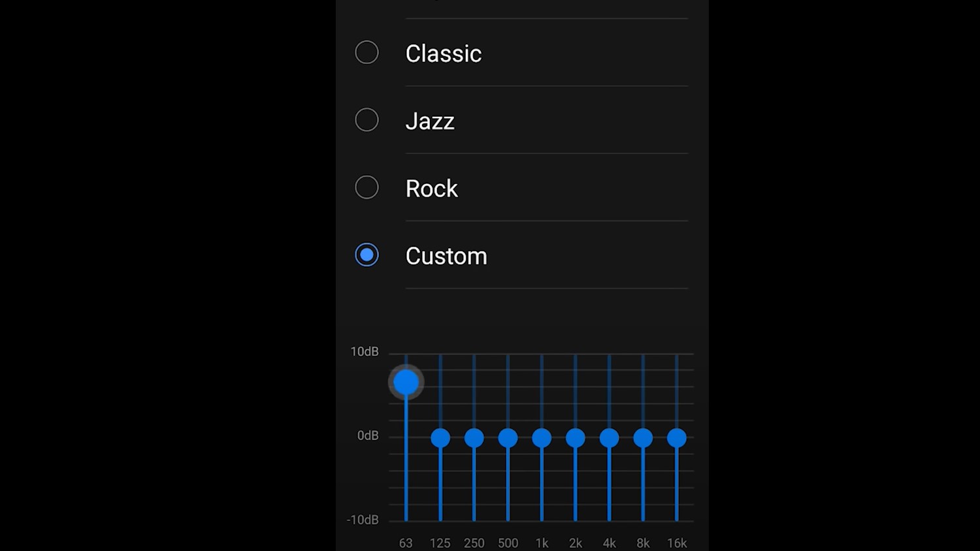
Task: Click the 4k band slider knob
Action: [x=610, y=438]
